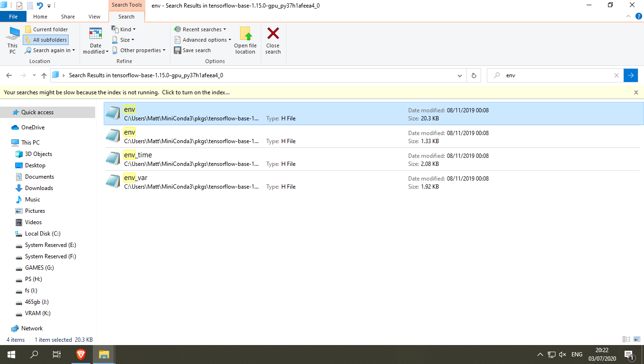Viewport: 644px width, 364px height.
Task: Dismiss the yellow index warning bar
Action: point(636,92)
